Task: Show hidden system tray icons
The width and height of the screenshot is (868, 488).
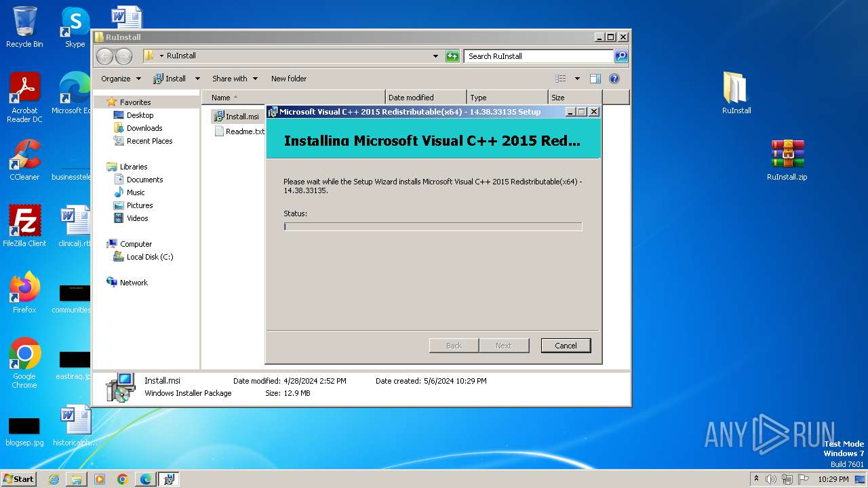Action: (756, 479)
